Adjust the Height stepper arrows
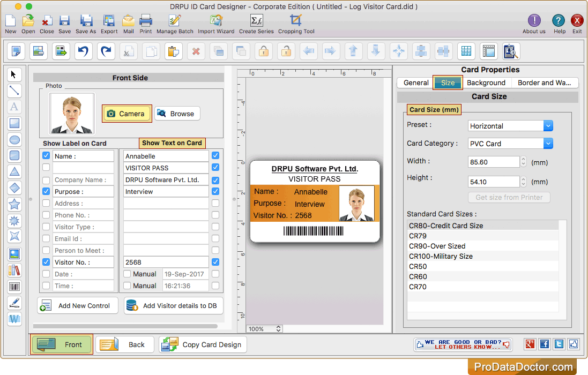The height and width of the screenshot is (375, 588). (x=523, y=182)
